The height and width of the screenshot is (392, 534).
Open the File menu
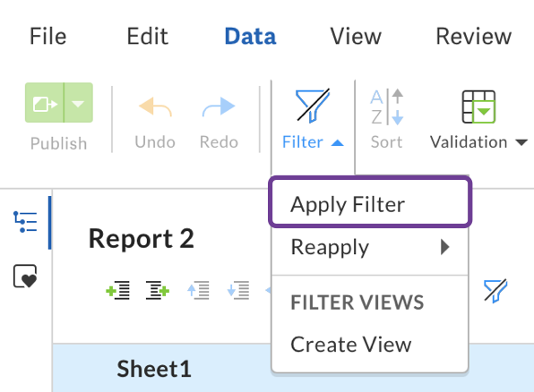47,36
